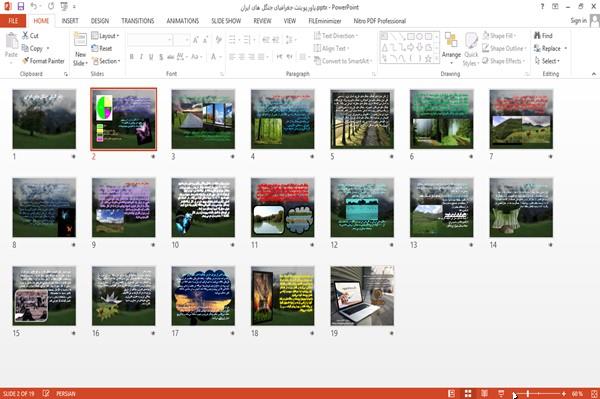The width and height of the screenshot is (600, 399).
Task: Switch to the SLIDE SHOW tab
Action: tap(226, 21)
